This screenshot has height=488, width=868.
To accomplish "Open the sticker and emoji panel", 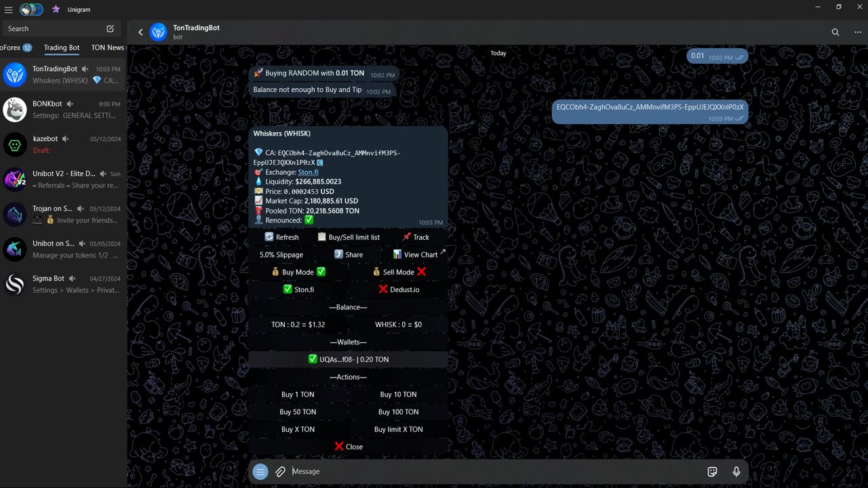I will click(712, 472).
